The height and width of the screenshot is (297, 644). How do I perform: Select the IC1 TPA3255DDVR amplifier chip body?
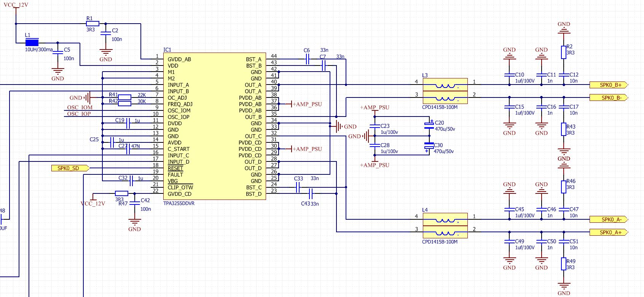pyautogui.click(x=215, y=126)
